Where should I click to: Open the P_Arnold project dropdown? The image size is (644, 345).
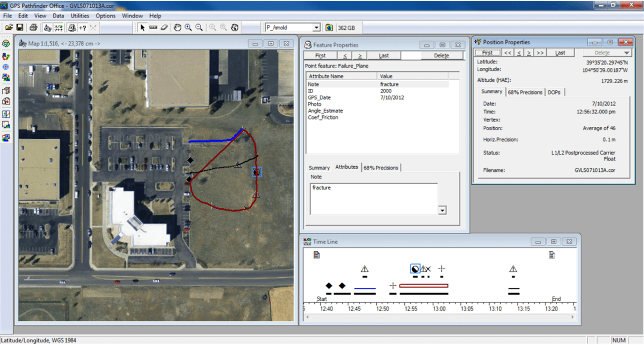coord(316,28)
